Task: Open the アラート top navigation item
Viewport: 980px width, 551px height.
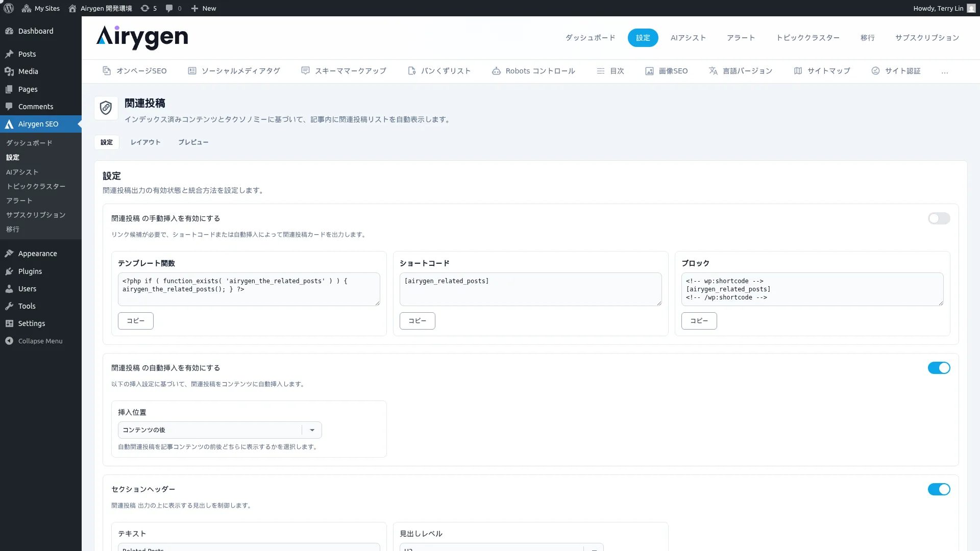Action: pyautogui.click(x=741, y=38)
